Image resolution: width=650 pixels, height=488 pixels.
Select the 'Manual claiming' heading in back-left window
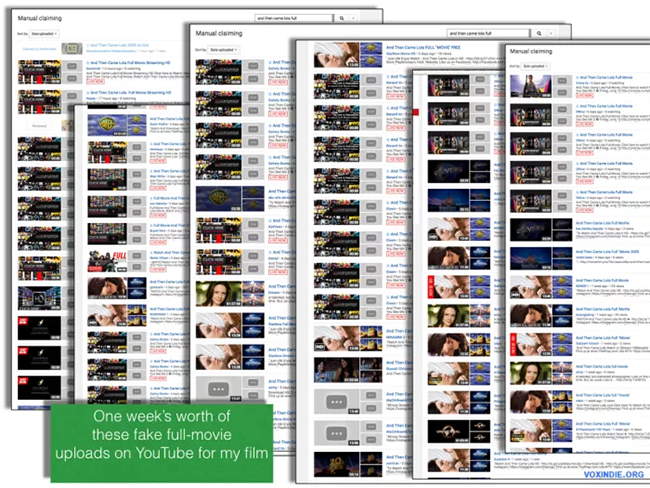coord(40,18)
